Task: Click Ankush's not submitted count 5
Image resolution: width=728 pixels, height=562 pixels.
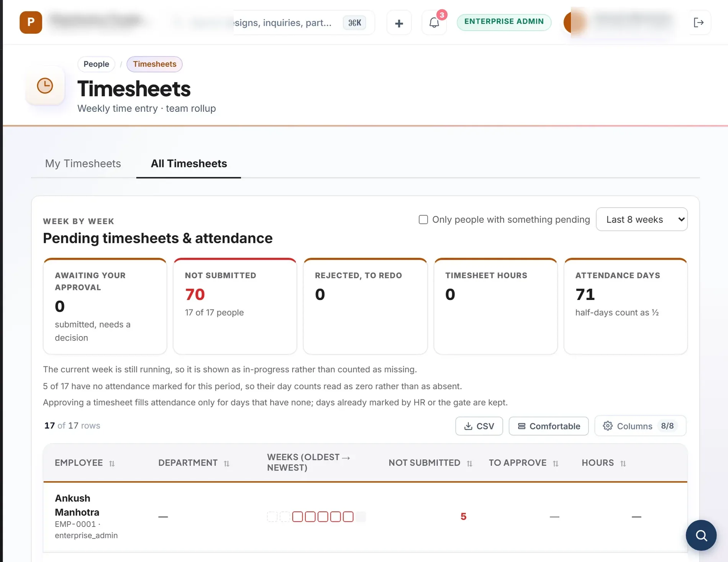Action: pyautogui.click(x=463, y=517)
